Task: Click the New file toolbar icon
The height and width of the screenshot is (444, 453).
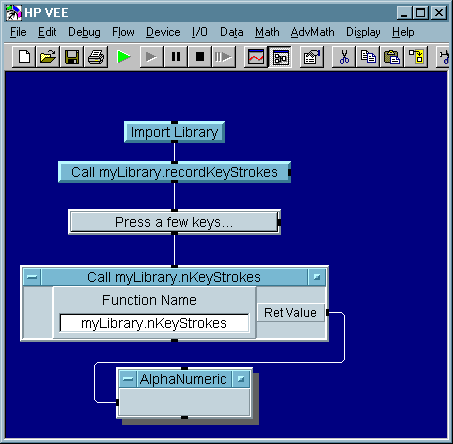Action: tap(24, 57)
